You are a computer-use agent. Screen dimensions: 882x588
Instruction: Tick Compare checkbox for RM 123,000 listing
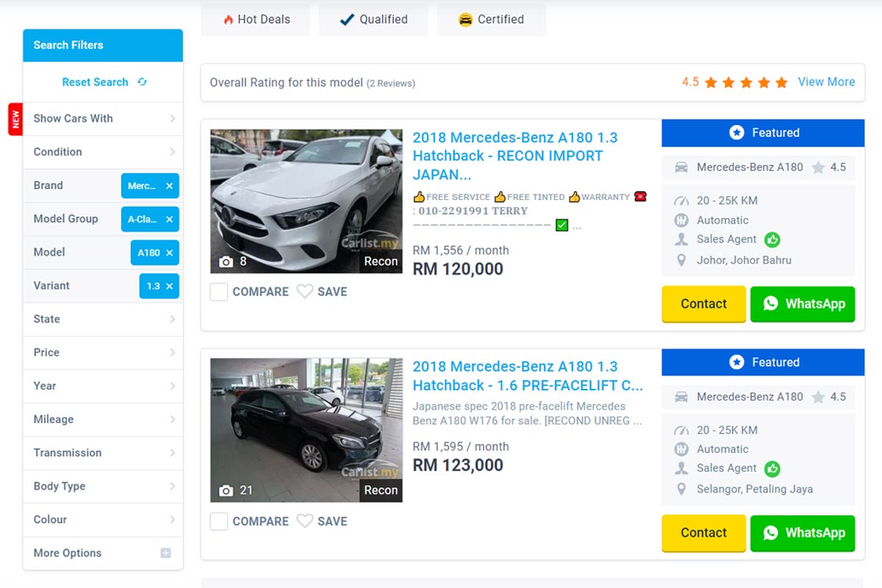click(219, 521)
